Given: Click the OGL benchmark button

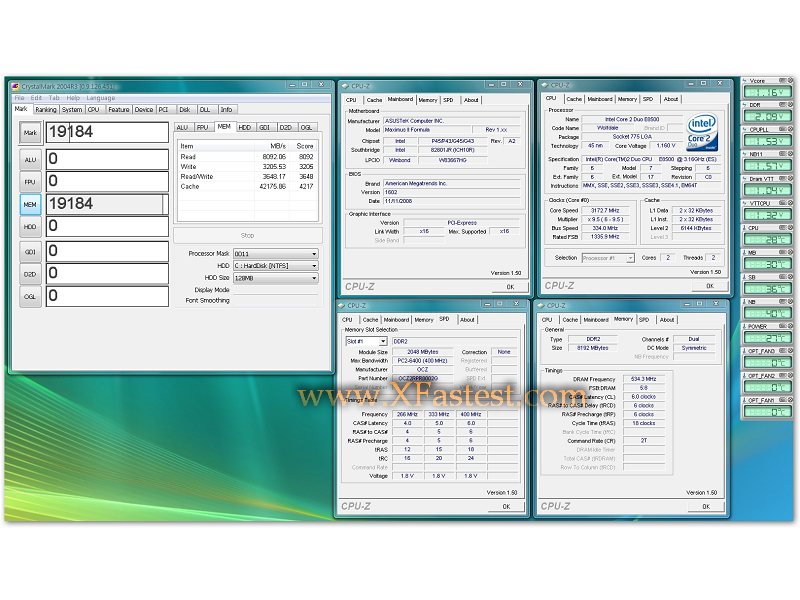Looking at the screenshot, I should point(30,296).
